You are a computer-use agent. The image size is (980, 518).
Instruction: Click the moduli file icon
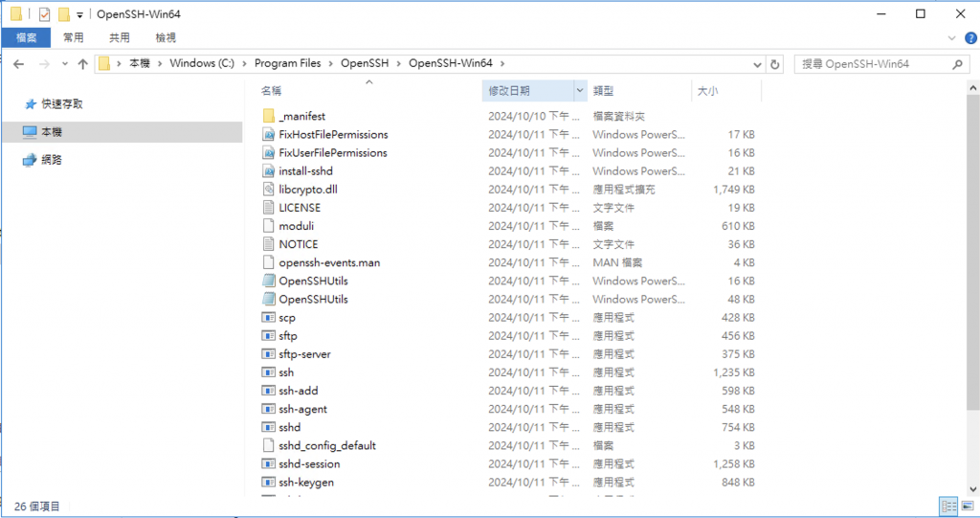[269, 226]
